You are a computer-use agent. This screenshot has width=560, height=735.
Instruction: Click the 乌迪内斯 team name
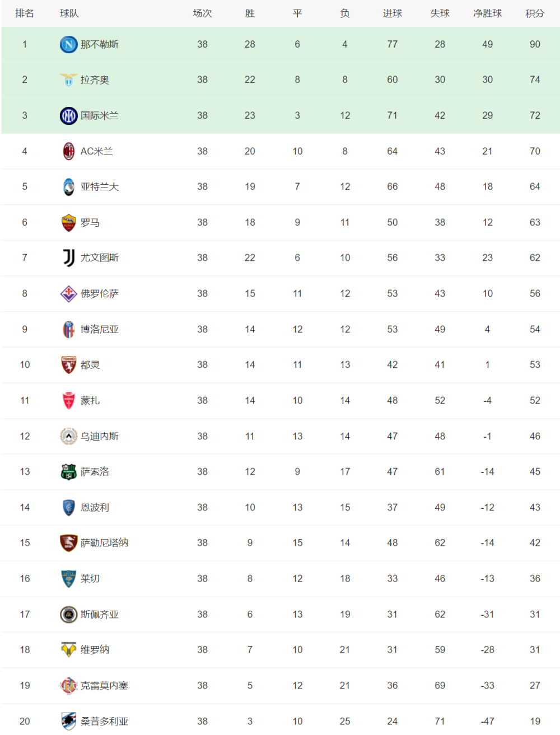100,436
